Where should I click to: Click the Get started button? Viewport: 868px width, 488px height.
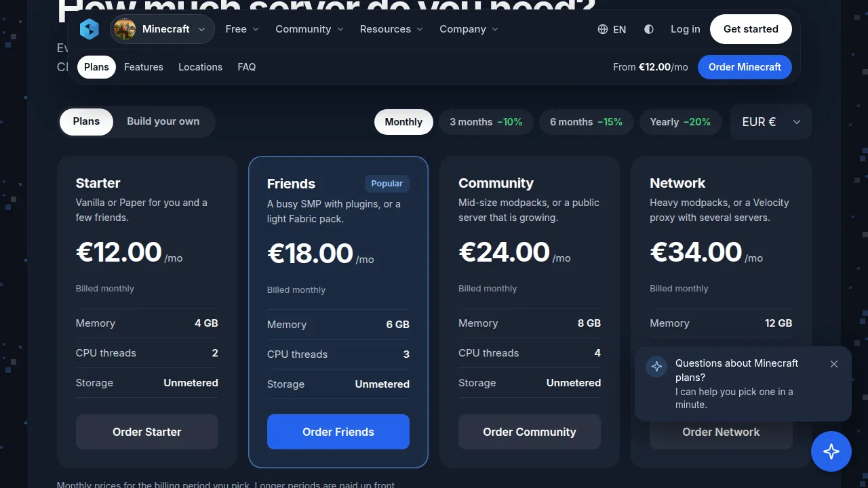(751, 29)
